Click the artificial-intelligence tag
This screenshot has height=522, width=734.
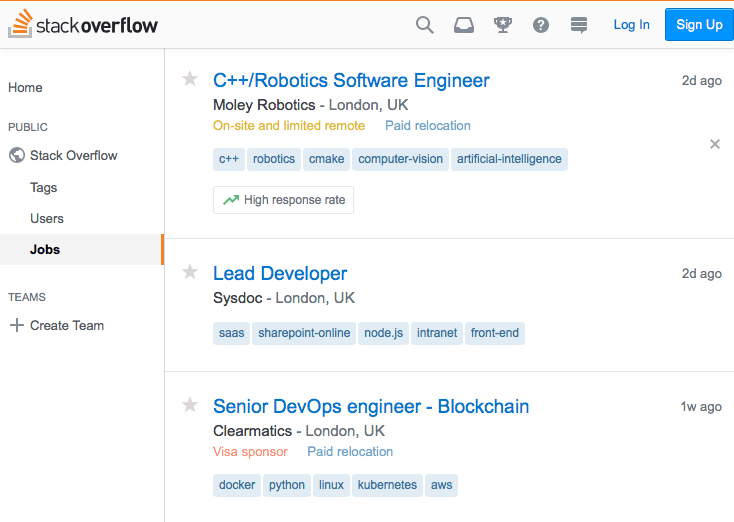(x=509, y=159)
